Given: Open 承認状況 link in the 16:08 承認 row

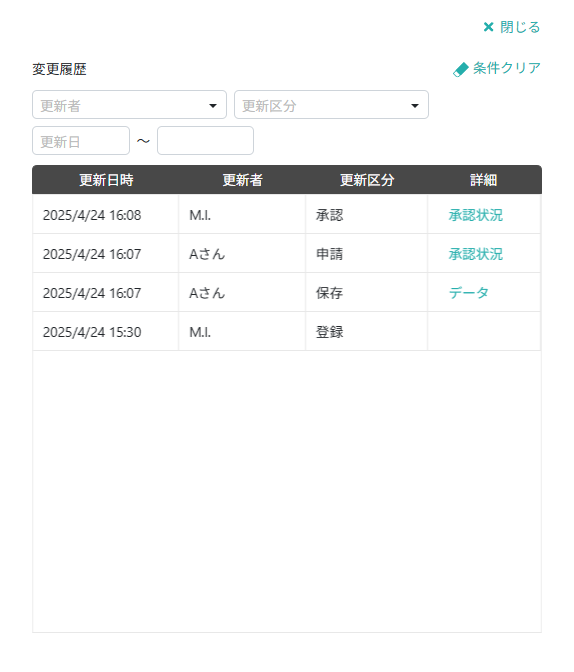Looking at the screenshot, I should tap(475, 215).
